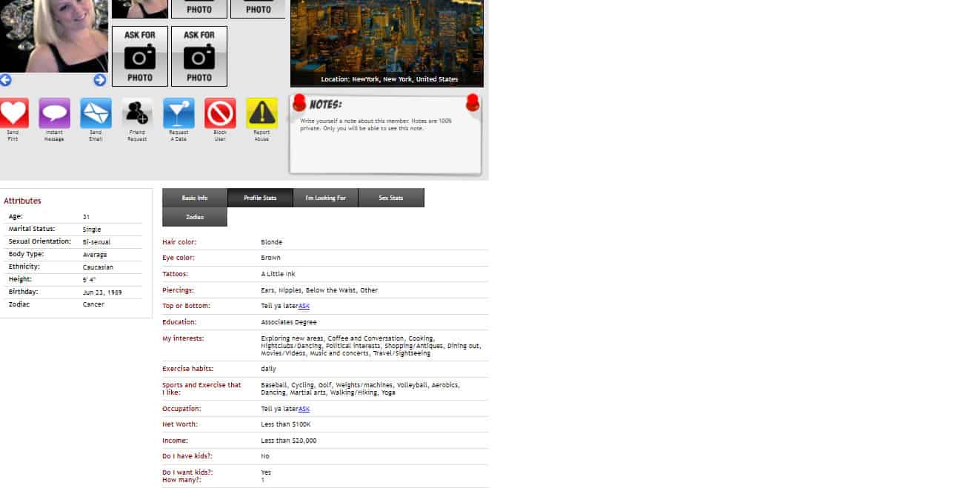
Task: Click the second full Ask For Photo camera tile
Action: pos(199,56)
